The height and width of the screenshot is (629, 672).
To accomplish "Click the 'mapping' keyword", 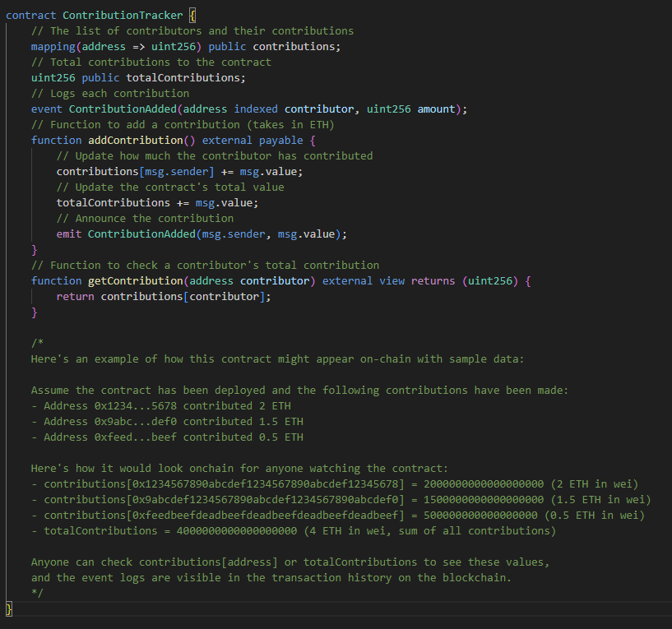I will (53, 47).
